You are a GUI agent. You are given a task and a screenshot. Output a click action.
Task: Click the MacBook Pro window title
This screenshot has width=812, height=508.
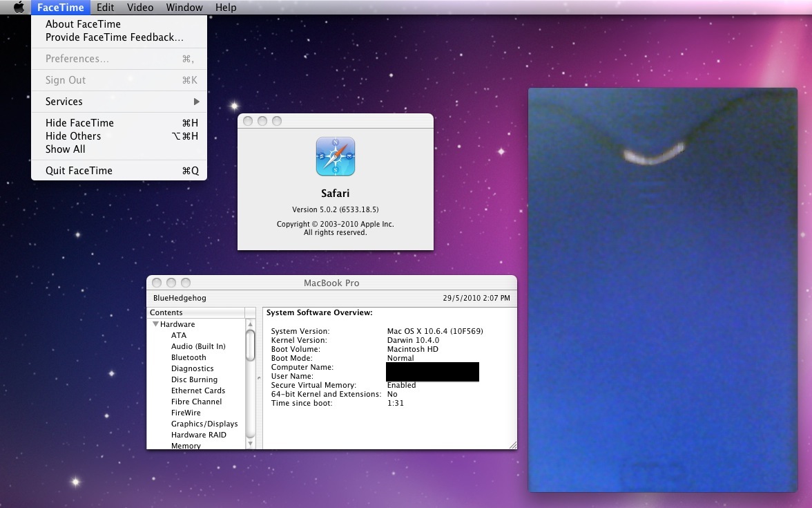pyautogui.click(x=331, y=283)
